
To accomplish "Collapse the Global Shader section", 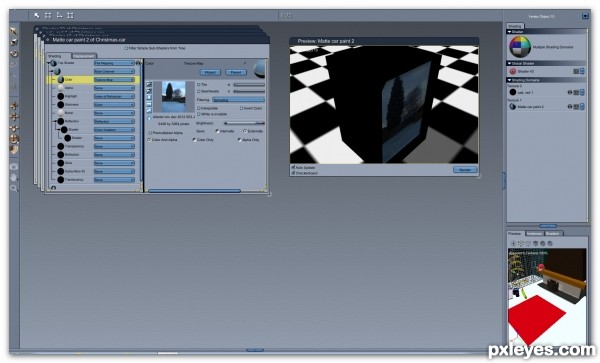I will 510,63.
